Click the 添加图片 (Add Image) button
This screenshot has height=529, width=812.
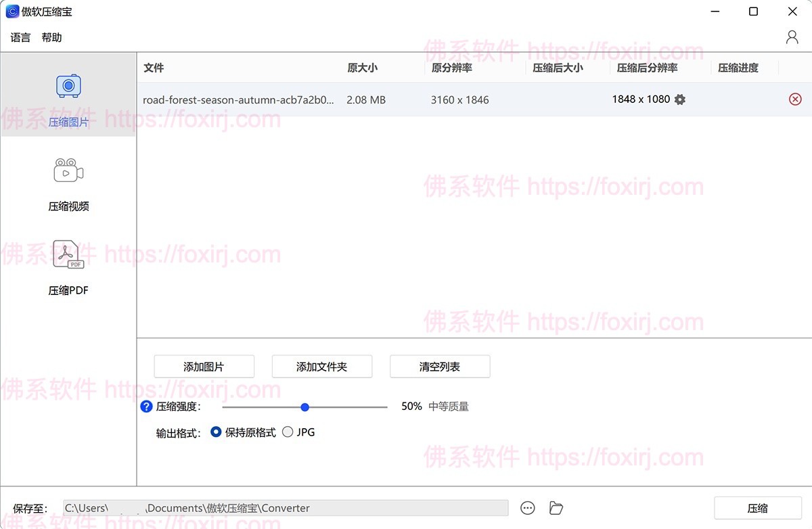coord(204,366)
